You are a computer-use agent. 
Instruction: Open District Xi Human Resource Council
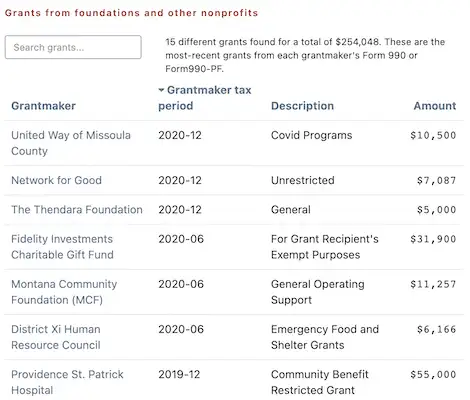click(56, 337)
